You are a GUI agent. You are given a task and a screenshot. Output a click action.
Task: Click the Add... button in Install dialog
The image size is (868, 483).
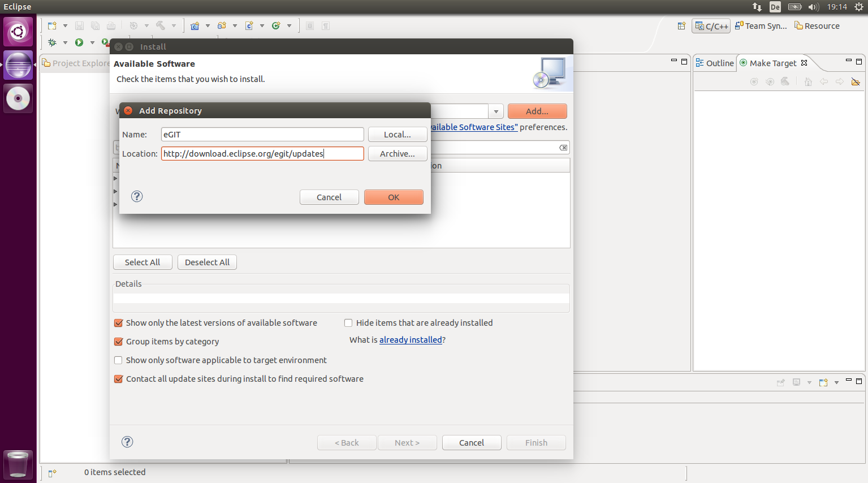[537, 111]
